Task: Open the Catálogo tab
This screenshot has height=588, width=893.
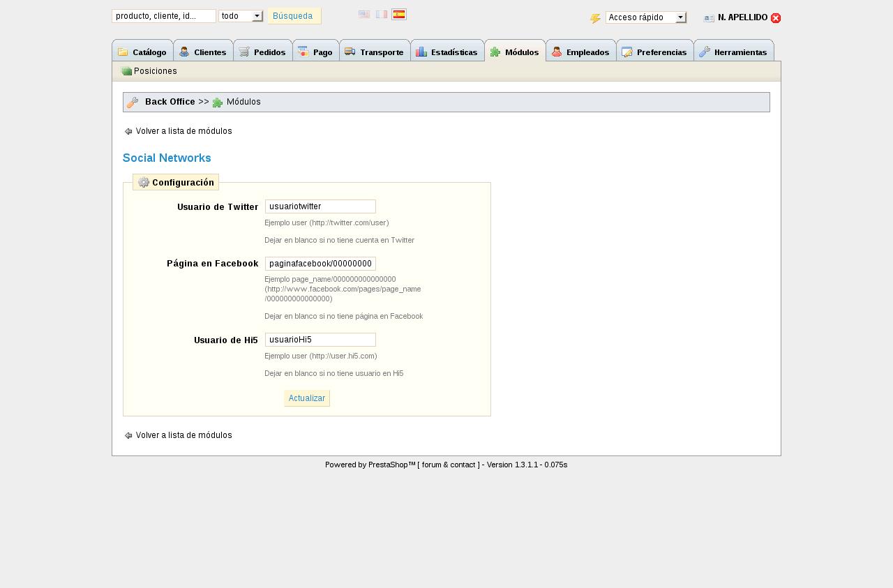Action: (x=142, y=51)
